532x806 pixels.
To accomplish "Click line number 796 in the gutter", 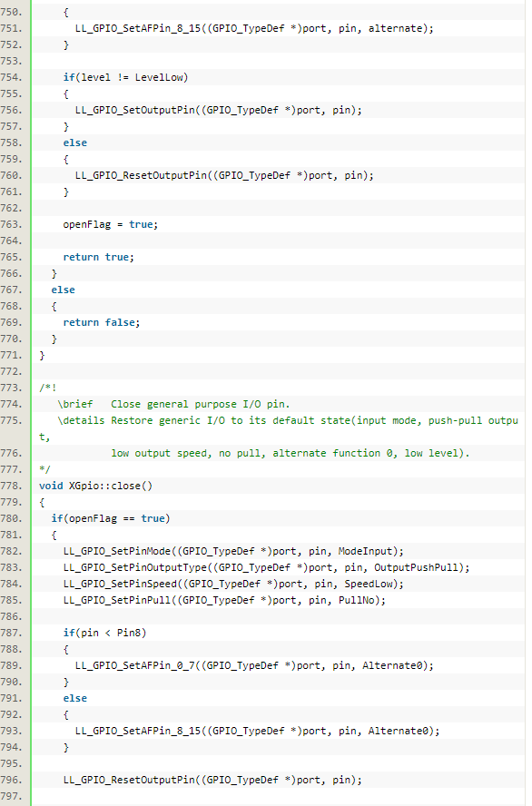I will [12, 780].
